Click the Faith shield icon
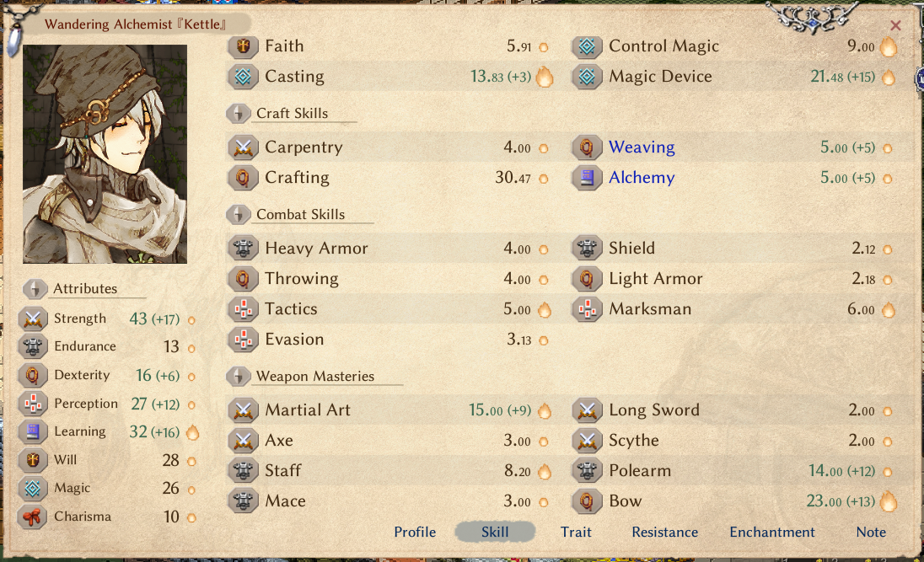Screen dimensions: 924x562 coord(243,46)
